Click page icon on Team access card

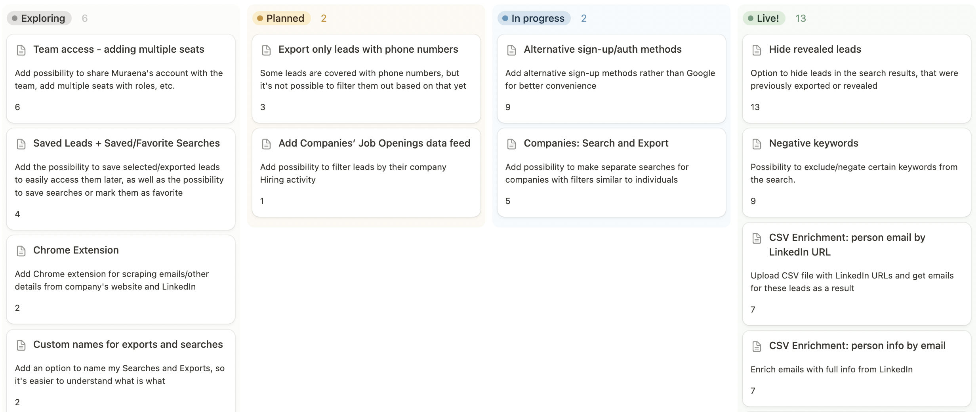21,50
